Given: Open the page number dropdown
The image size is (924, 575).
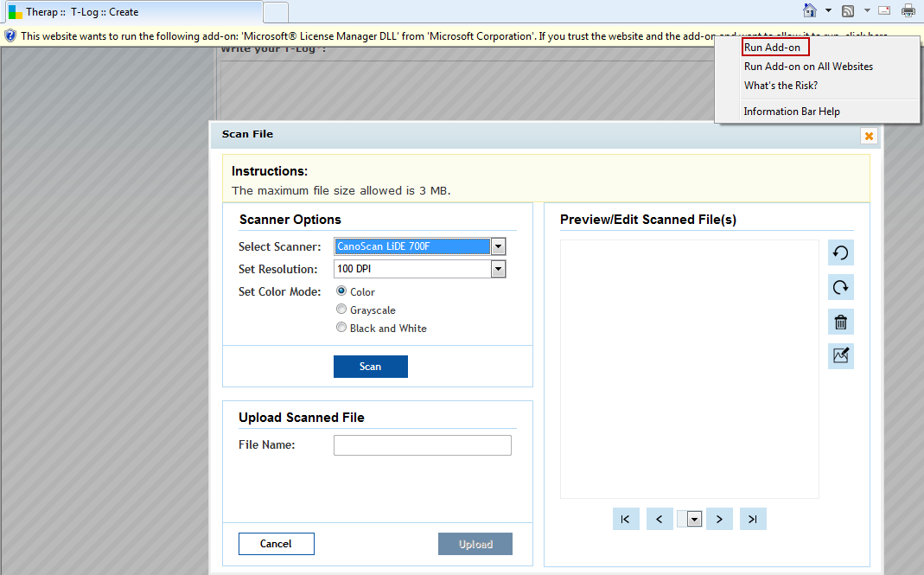Looking at the screenshot, I should point(694,520).
